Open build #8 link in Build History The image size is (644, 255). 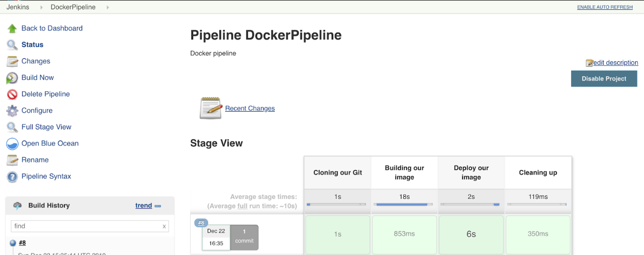coord(22,243)
